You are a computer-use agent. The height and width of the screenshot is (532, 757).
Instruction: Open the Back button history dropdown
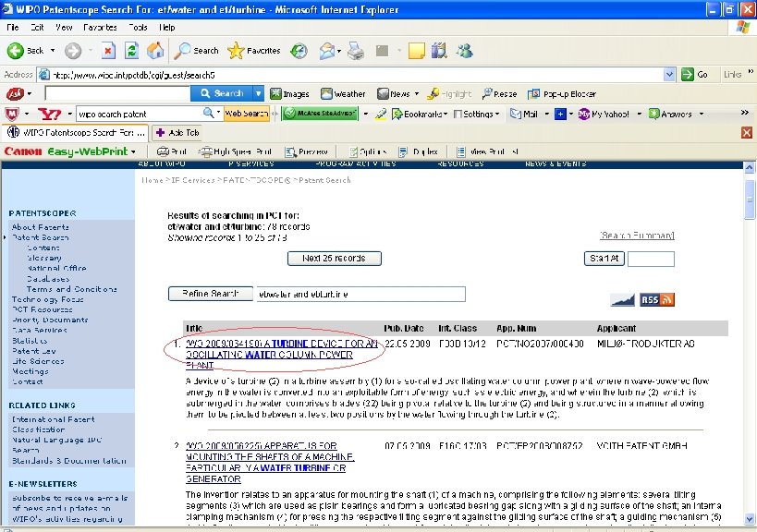coord(53,51)
